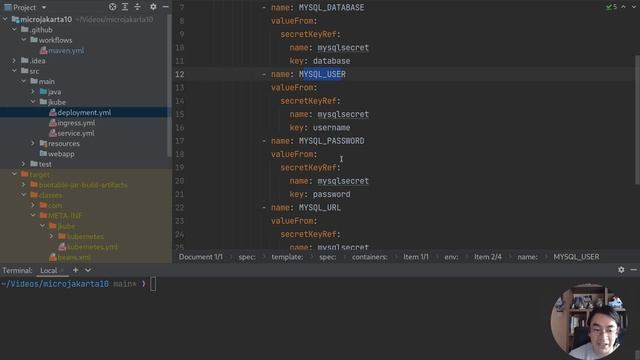
Task: Click the webapp folder icon
Action: tap(43, 154)
